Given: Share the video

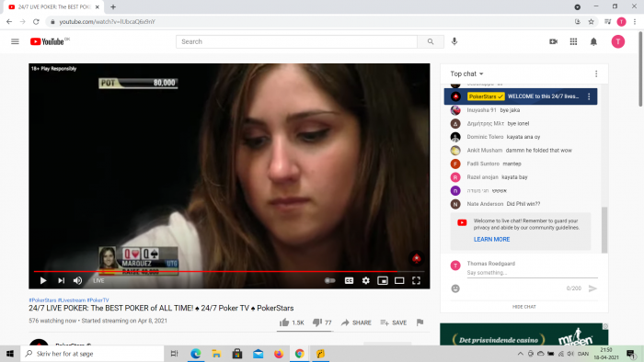Looking at the screenshot, I should (356, 322).
